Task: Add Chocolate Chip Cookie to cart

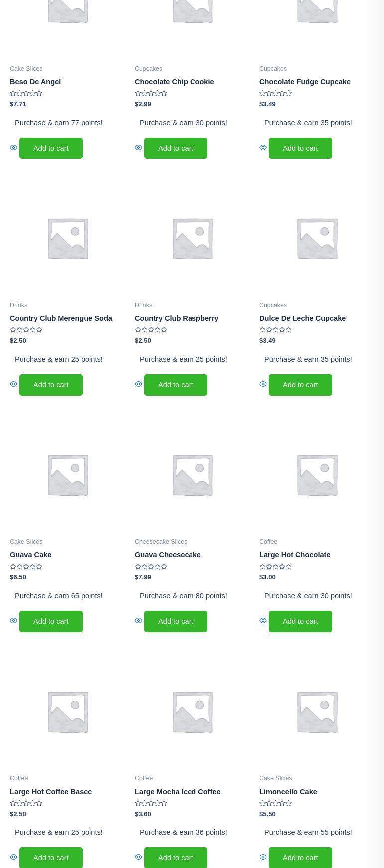Action: tap(176, 148)
